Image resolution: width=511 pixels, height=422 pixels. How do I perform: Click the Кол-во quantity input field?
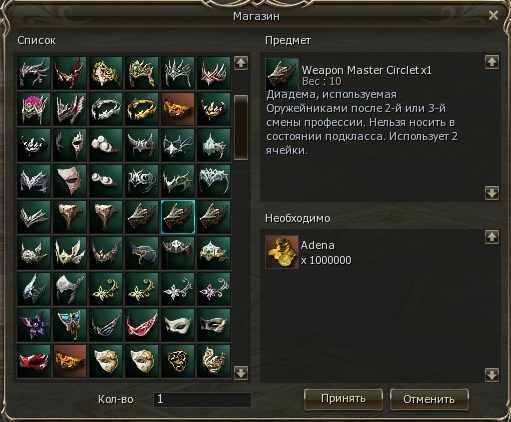click(202, 399)
